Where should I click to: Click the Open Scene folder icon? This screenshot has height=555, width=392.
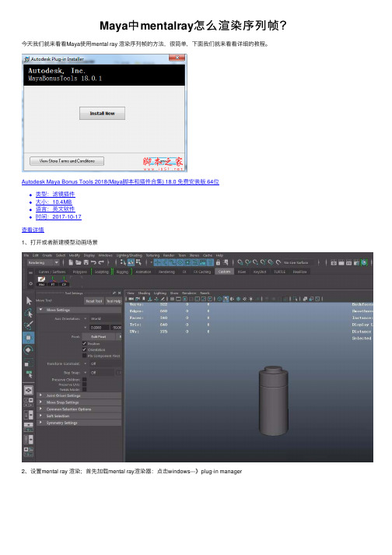79,262
